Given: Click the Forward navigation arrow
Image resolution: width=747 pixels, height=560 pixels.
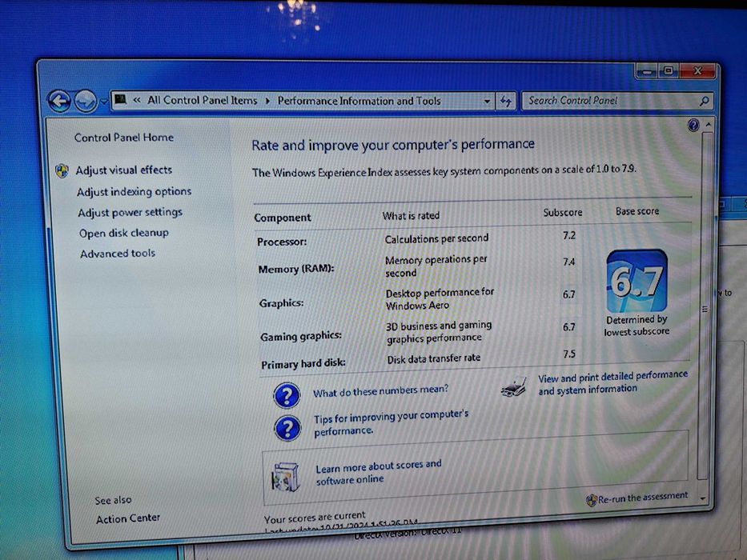Looking at the screenshot, I should (86, 102).
